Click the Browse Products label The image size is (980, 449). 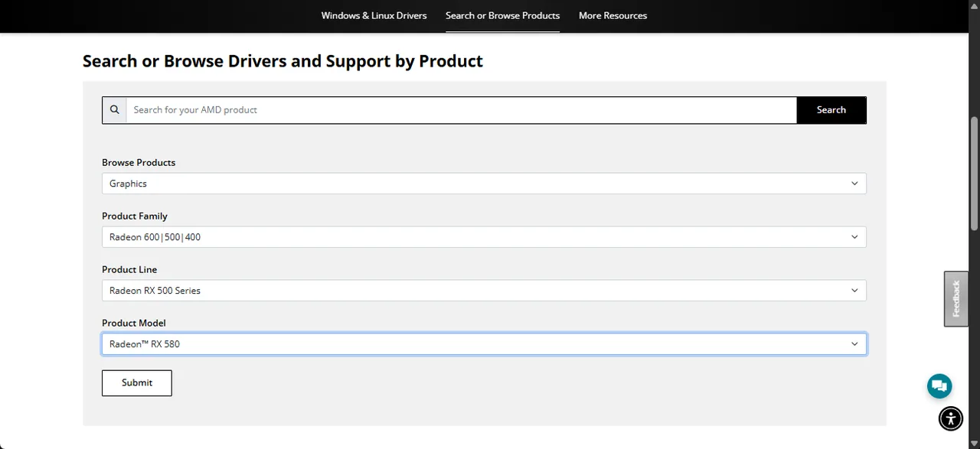(x=139, y=162)
